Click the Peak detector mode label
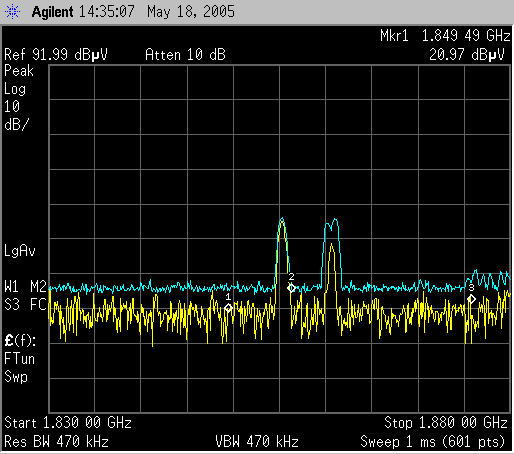This screenshot has height=454, width=514. pos(19,71)
